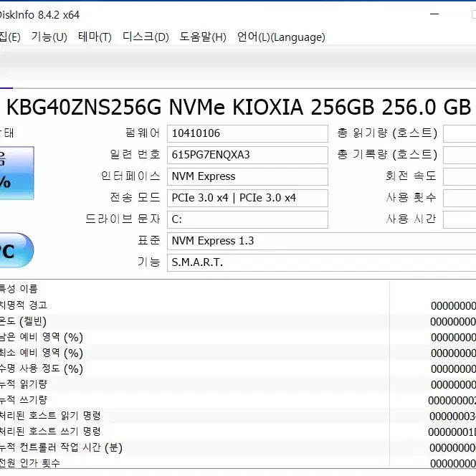
Task: Click the 인터페이스 label
Action: click(x=130, y=176)
